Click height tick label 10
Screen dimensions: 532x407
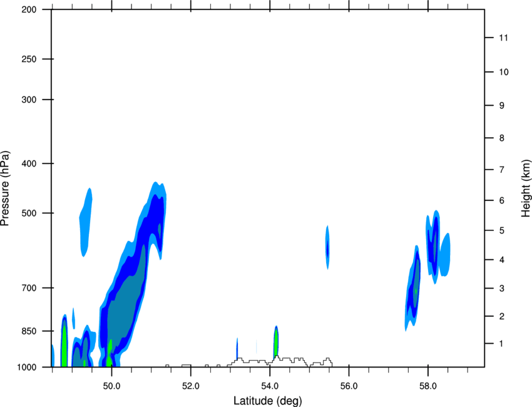[504, 72]
